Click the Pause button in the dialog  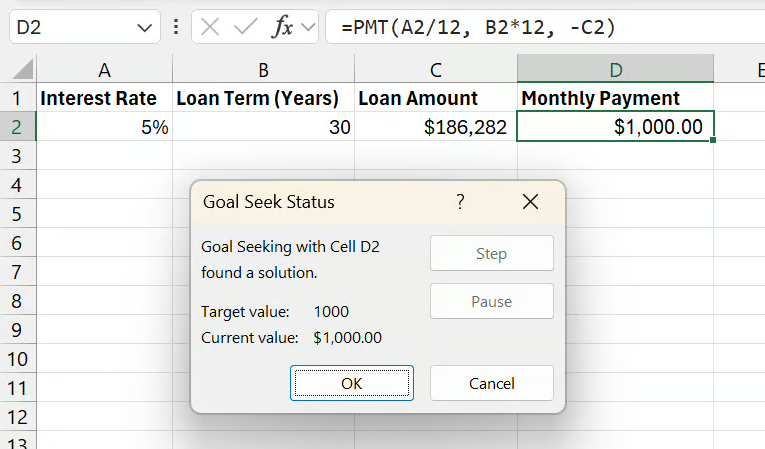491,302
